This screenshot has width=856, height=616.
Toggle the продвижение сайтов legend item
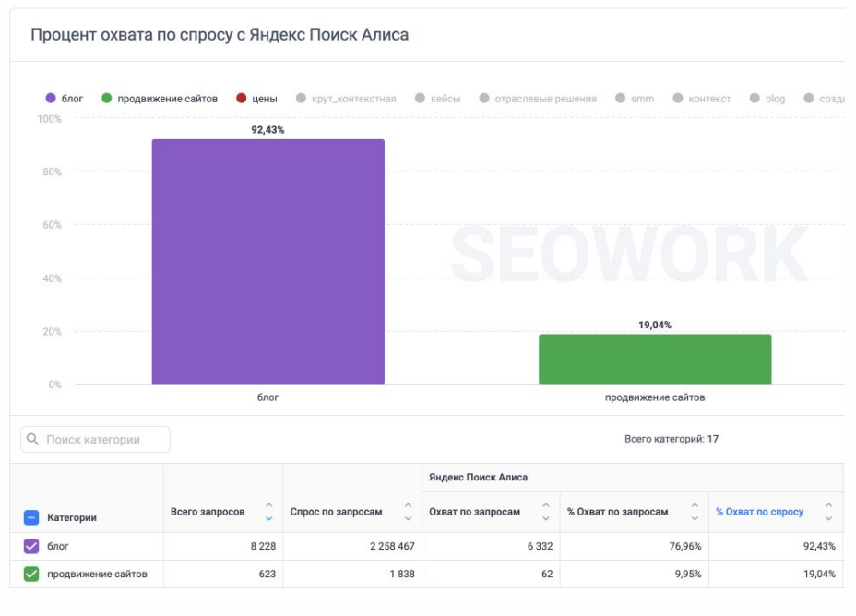(160, 99)
